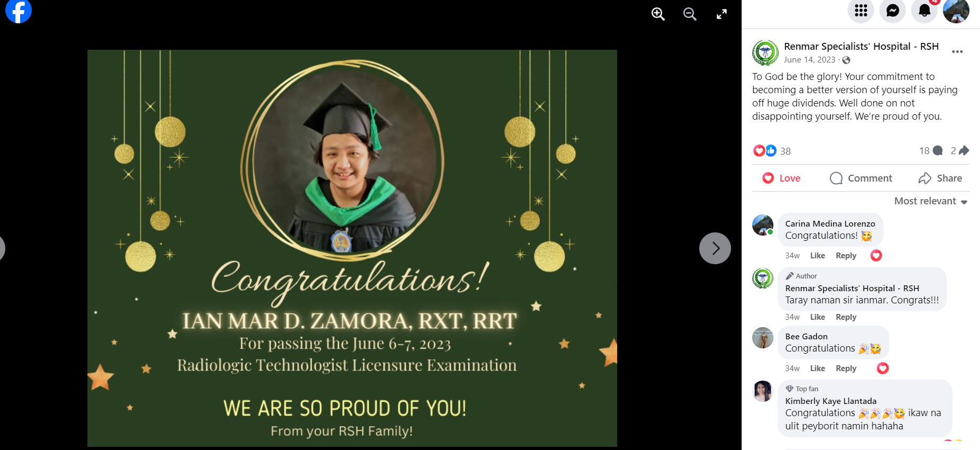This screenshot has width=980, height=450.
Task: Toggle the Love reaction button
Action: pyautogui.click(x=781, y=178)
